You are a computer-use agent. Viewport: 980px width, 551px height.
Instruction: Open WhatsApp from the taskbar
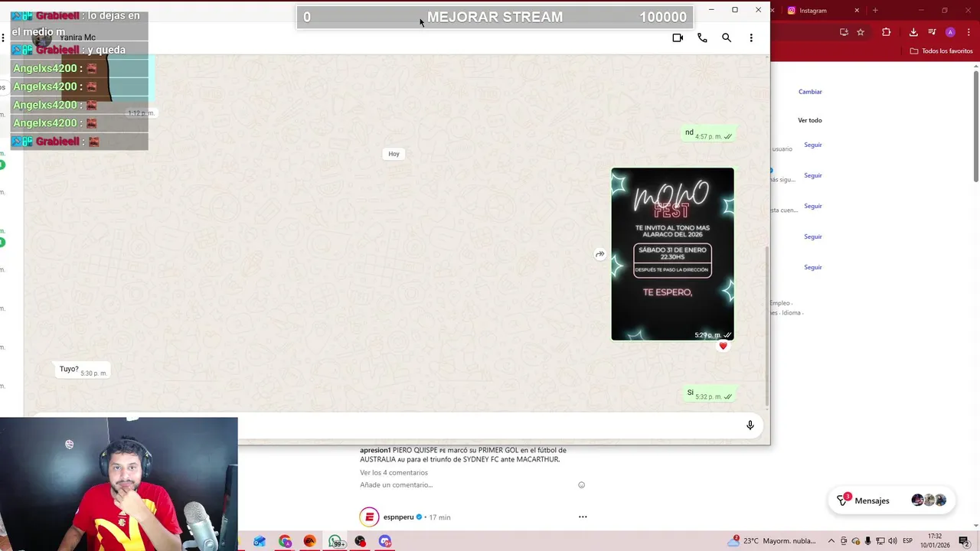coord(335,541)
